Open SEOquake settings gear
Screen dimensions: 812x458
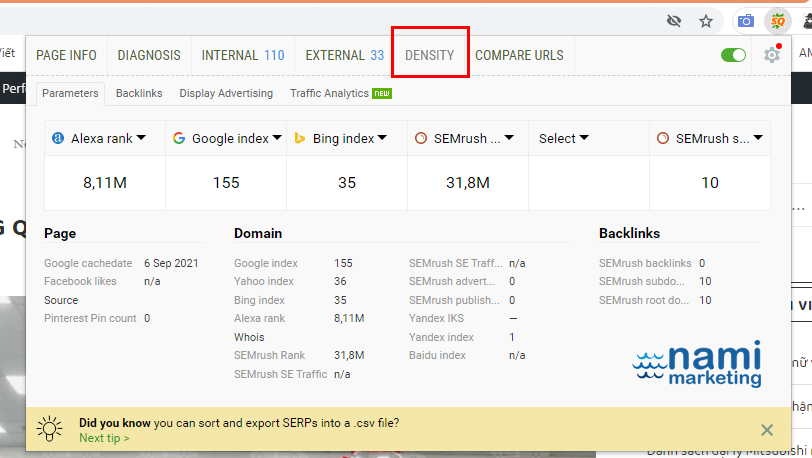pyautogui.click(x=771, y=55)
